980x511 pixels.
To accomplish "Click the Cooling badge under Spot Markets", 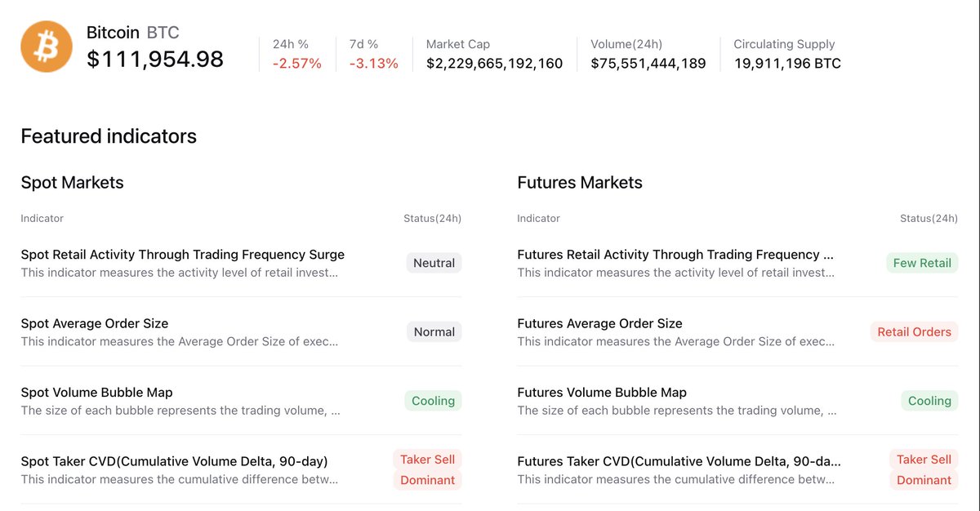I will pyautogui.click(x=433, y=401).
